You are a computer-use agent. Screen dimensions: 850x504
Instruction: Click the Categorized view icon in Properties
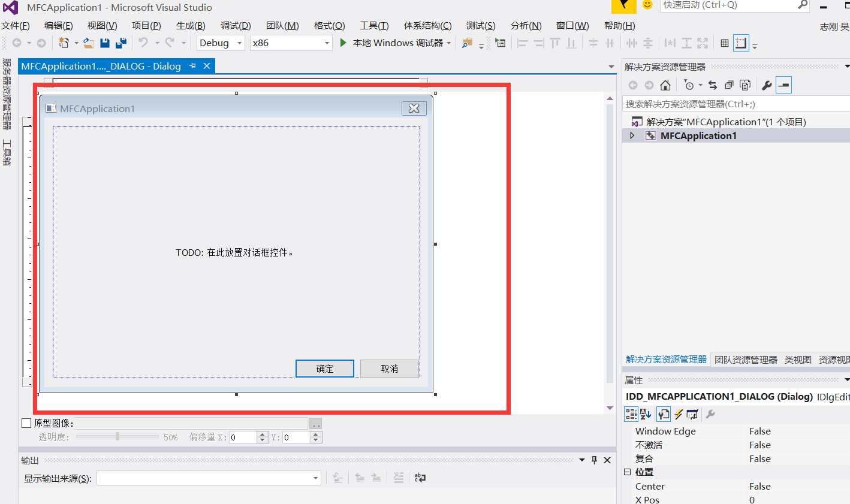631,414
